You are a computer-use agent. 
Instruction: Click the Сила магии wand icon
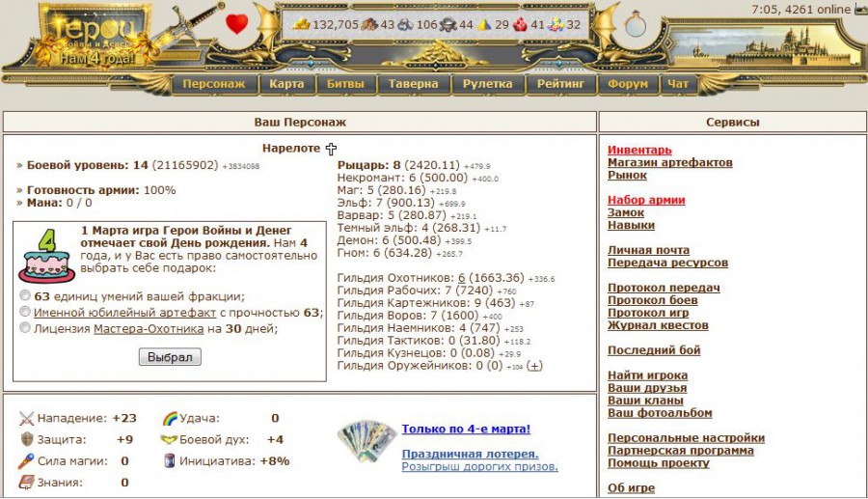coord(26,460)
